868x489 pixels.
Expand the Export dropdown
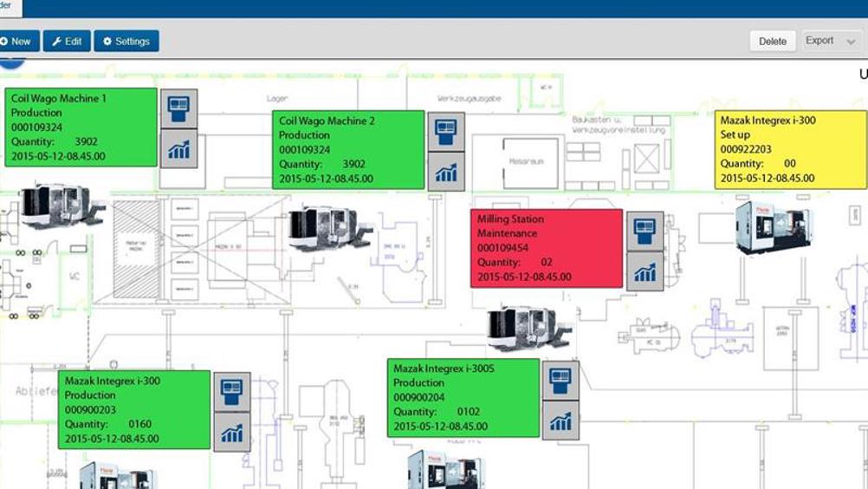[x=832, y=41]
